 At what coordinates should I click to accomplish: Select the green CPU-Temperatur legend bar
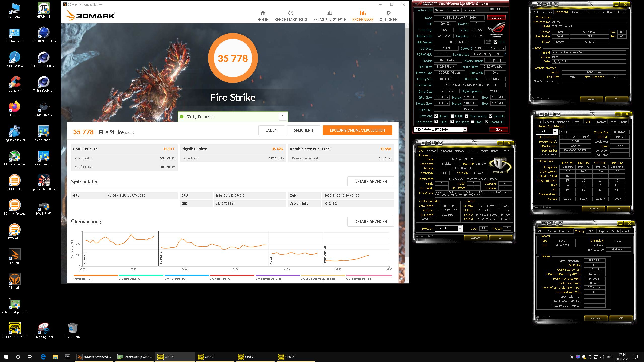[141, 276]
